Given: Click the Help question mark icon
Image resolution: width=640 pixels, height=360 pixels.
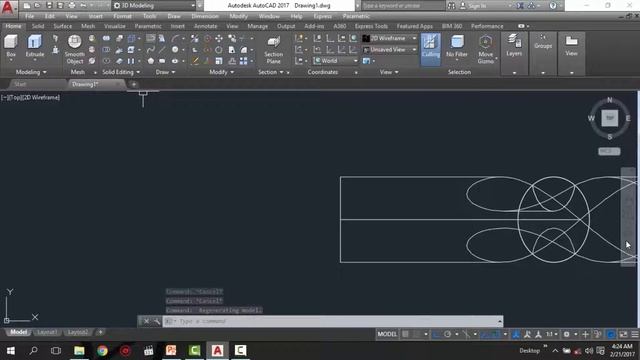Looking at the screenshot, I should point(553,6).
